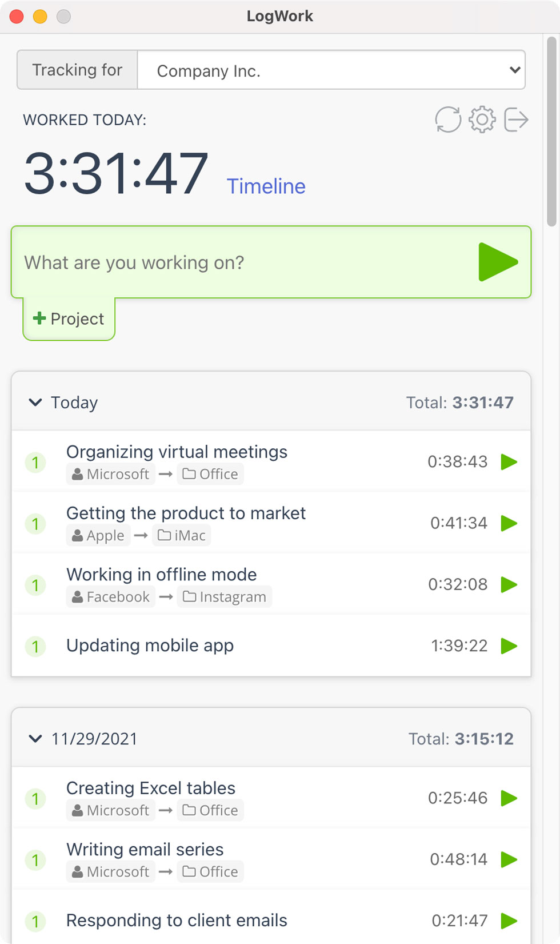
Task: Select the Responding to client emails title
Action: click(177, 921)
